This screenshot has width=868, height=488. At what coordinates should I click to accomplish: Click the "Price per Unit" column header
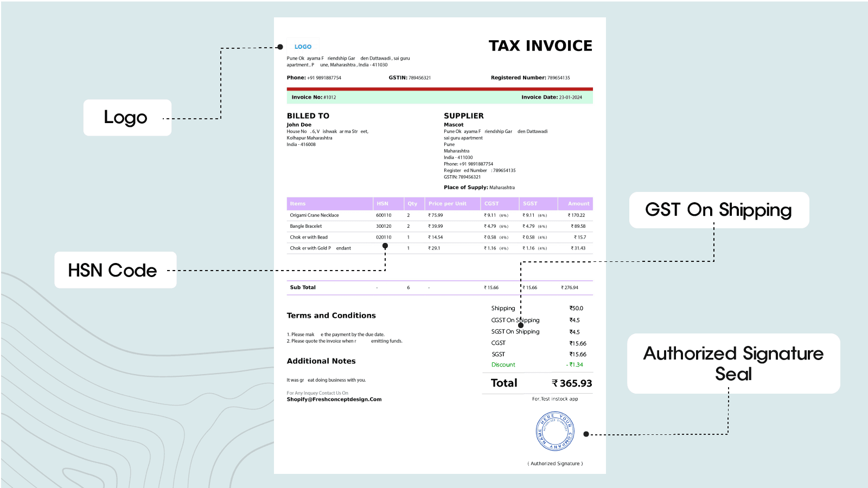click(x=447, y=204)
